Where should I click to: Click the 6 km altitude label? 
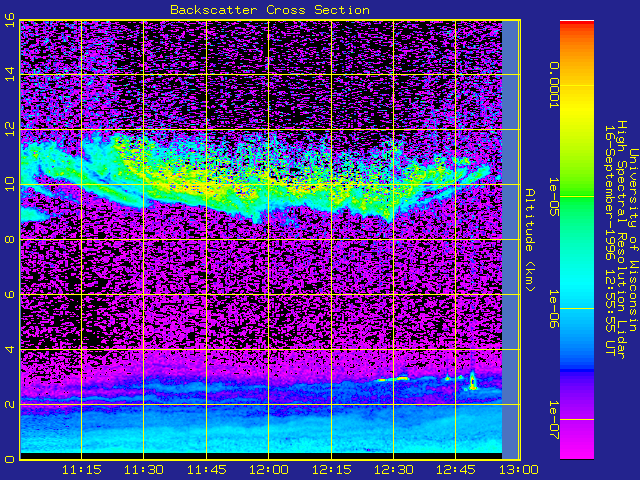(10, 294)
